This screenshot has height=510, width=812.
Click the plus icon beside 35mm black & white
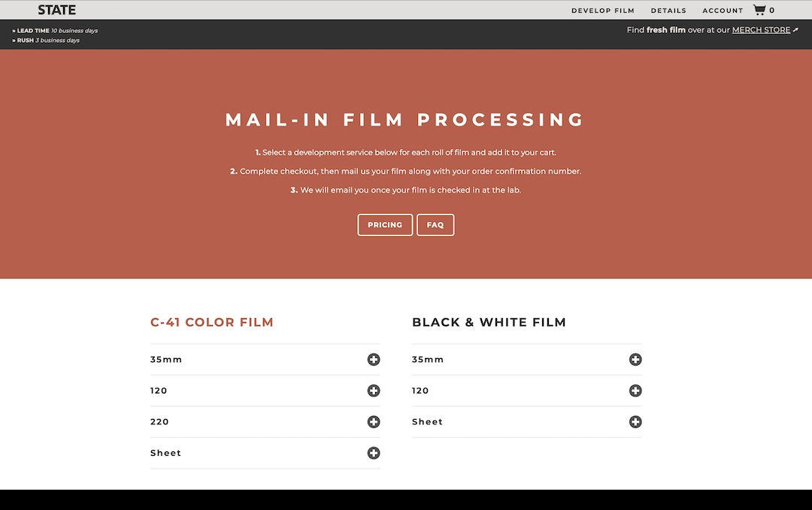coord(635,360)
